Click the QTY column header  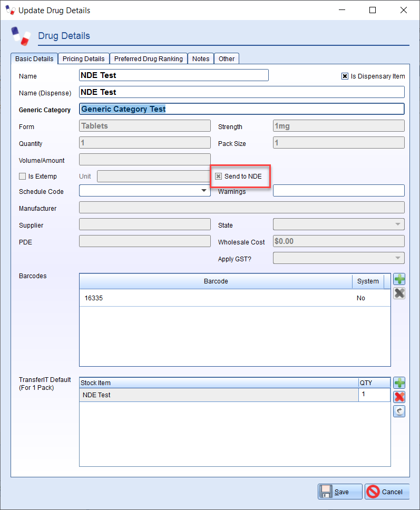[x=374, y=383]
